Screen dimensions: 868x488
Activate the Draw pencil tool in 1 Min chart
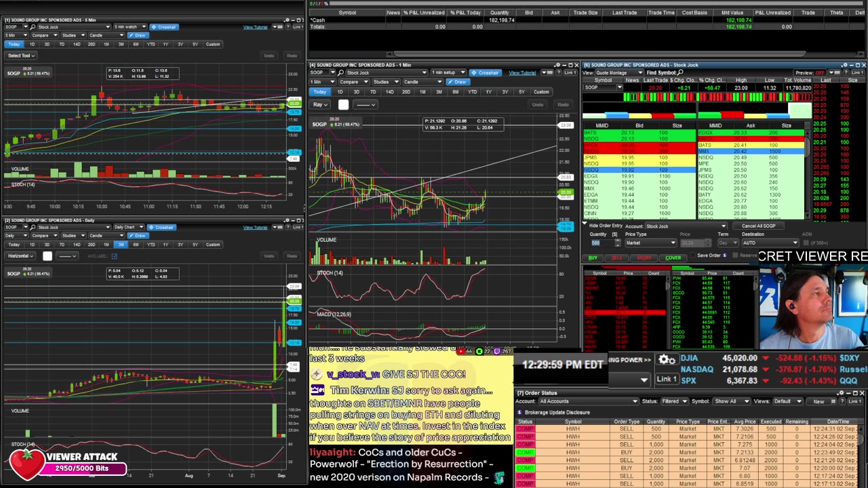[x=459, y=82]
